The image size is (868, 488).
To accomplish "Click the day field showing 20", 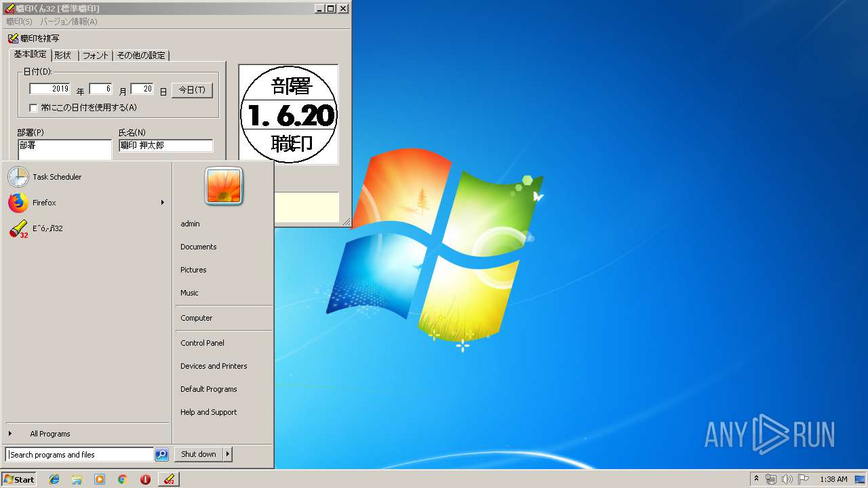I will pyautogui.click(x=142, y=89).
